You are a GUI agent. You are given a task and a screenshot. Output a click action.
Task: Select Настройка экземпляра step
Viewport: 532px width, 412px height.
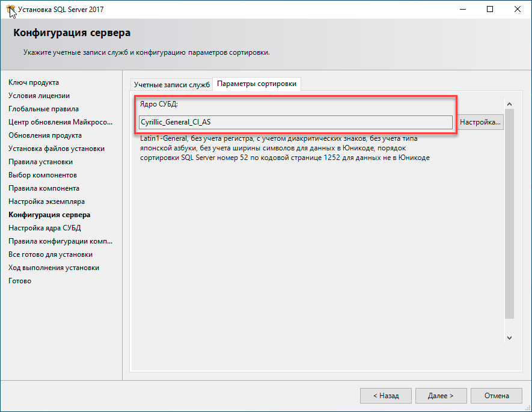tap(46, 201)
